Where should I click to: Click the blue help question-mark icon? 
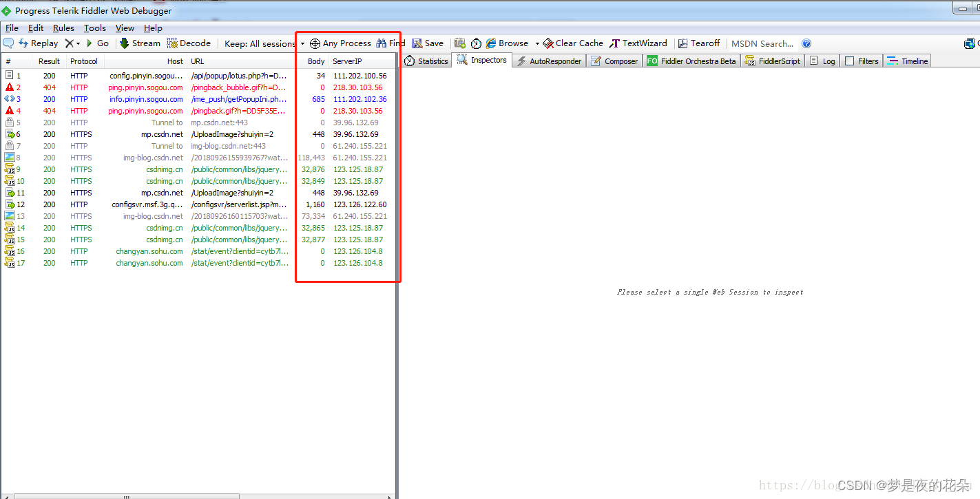coord(806,43)
